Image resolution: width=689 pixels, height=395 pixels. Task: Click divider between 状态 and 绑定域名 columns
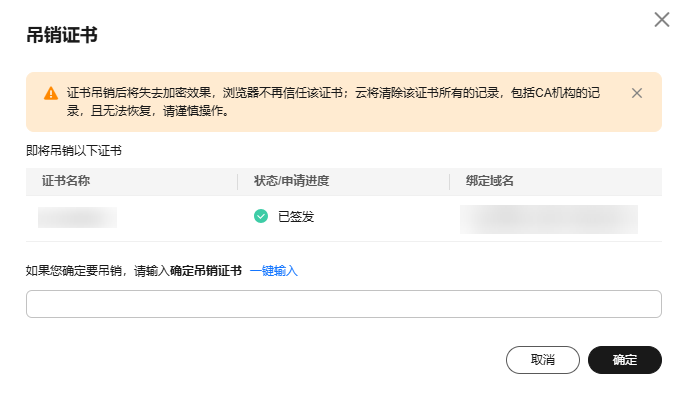coord(449,181)
